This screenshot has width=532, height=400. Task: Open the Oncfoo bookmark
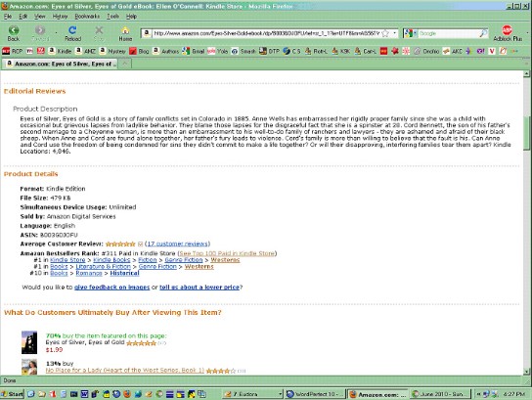coord(426,51)
